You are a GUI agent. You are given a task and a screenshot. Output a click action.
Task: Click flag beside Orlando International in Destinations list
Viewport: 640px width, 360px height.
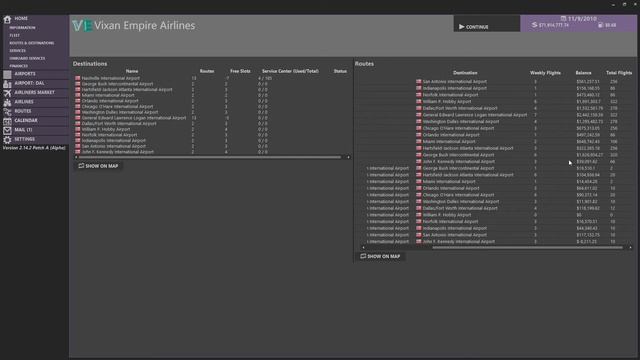(x=78, y=101)
